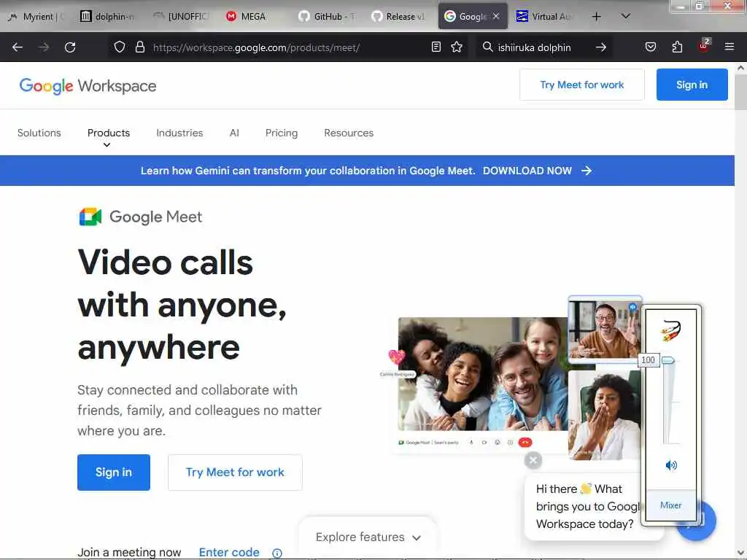Dismiss the chat greeting popup
Image resolution: width=747 pixels, height=560 pixels.
coord(533,460)
